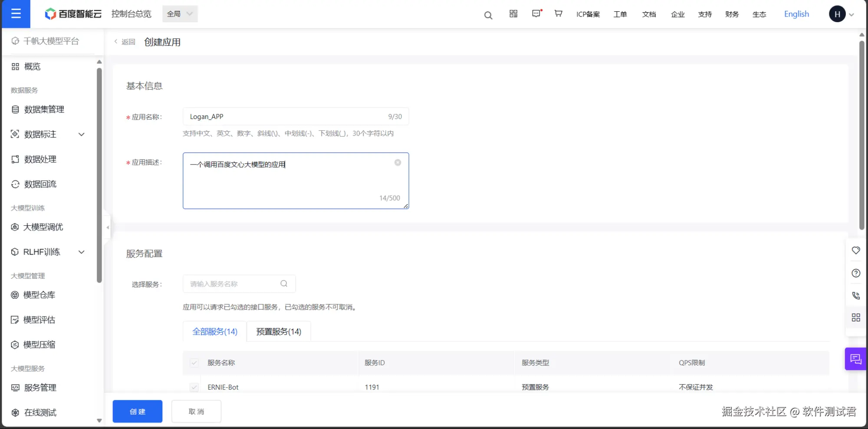The image size is (868, 429).
Task: Click the 数据标注 icon in the sidebar
Action: point(15,134)
